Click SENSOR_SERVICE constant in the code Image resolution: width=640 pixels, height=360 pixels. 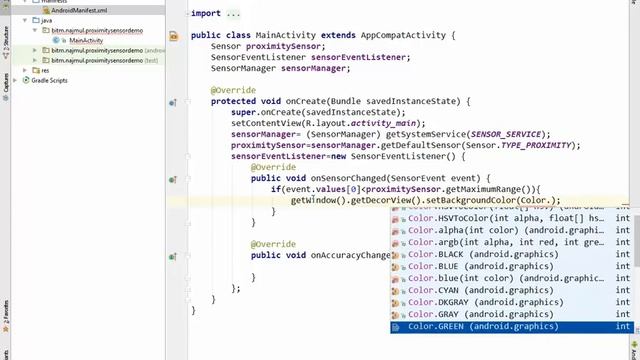pos(506,134)
